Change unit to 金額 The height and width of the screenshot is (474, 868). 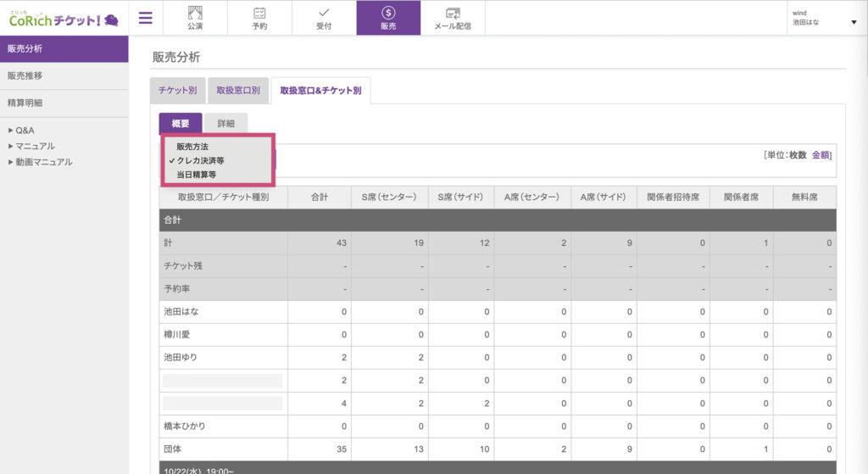point(821,155)
